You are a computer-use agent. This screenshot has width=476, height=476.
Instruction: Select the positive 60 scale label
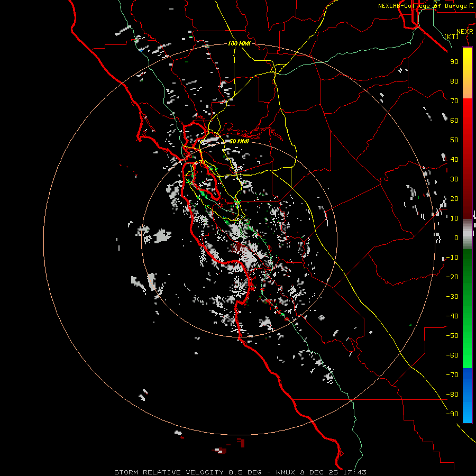pyautogui.click(x=454, y=120)
